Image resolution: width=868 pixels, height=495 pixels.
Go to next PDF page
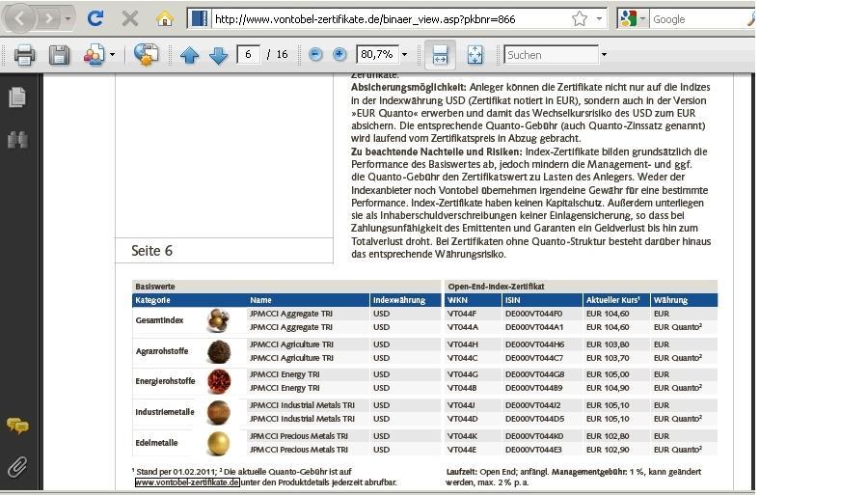pyautogui.click(x=218, y=55)
